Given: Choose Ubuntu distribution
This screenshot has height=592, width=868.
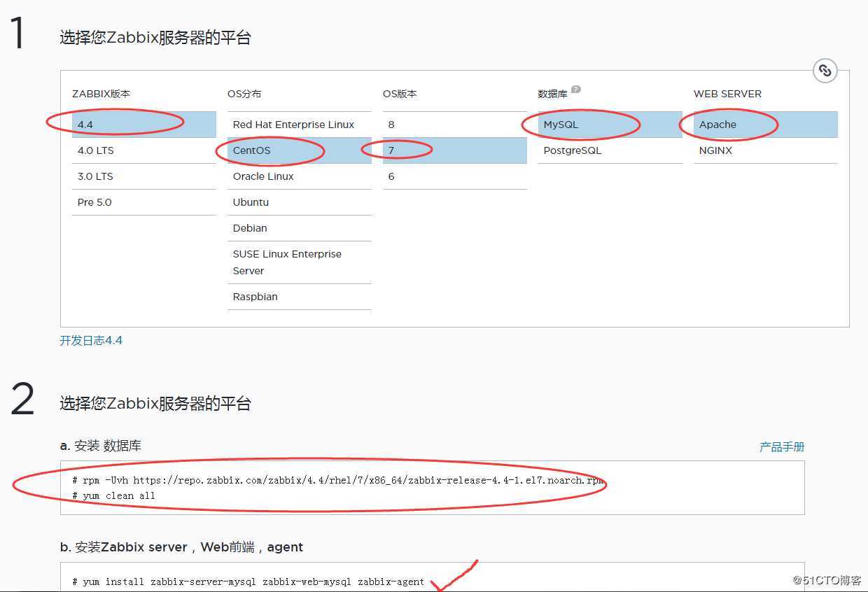Looking at the screenshot, I should click(300, 202).
